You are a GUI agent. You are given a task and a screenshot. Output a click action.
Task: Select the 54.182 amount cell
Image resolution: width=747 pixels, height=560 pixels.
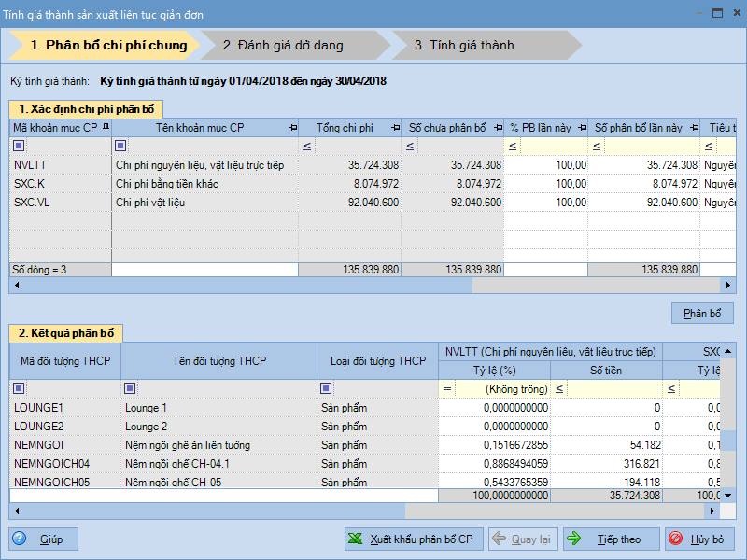coord(606,445)
